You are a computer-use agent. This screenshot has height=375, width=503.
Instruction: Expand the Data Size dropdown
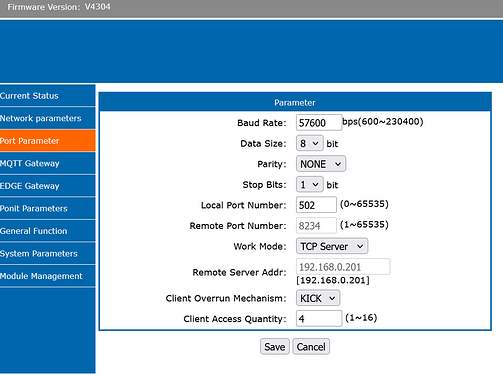pos(309,144)
